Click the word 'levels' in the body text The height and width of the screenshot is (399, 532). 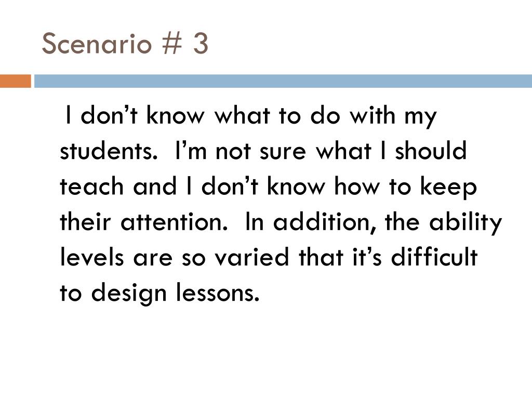coord(91,257)
